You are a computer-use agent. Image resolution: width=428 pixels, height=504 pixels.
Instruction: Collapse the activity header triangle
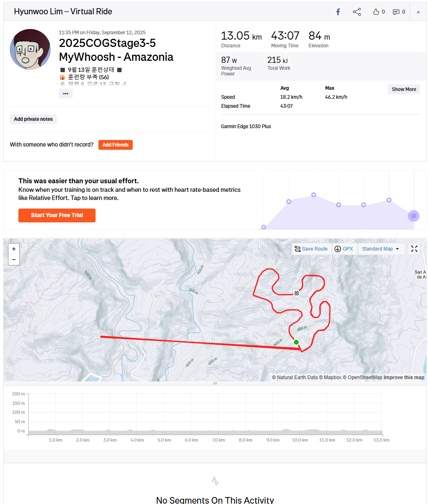[418, 12]
